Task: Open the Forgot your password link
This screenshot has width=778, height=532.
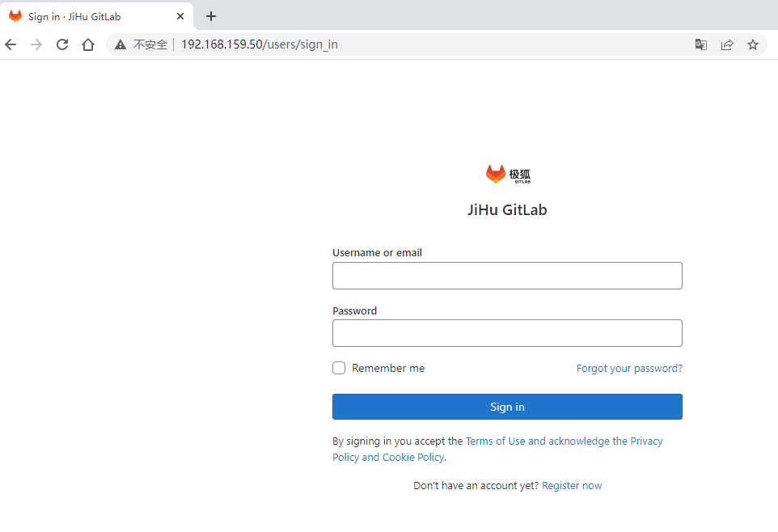Action: coord(629,368)
